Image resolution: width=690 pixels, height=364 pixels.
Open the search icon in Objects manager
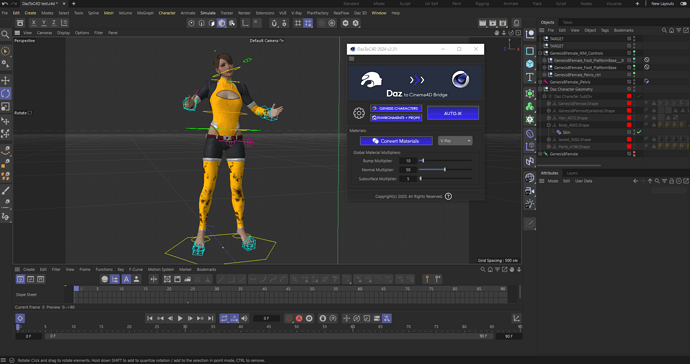(x=664, y=30)
